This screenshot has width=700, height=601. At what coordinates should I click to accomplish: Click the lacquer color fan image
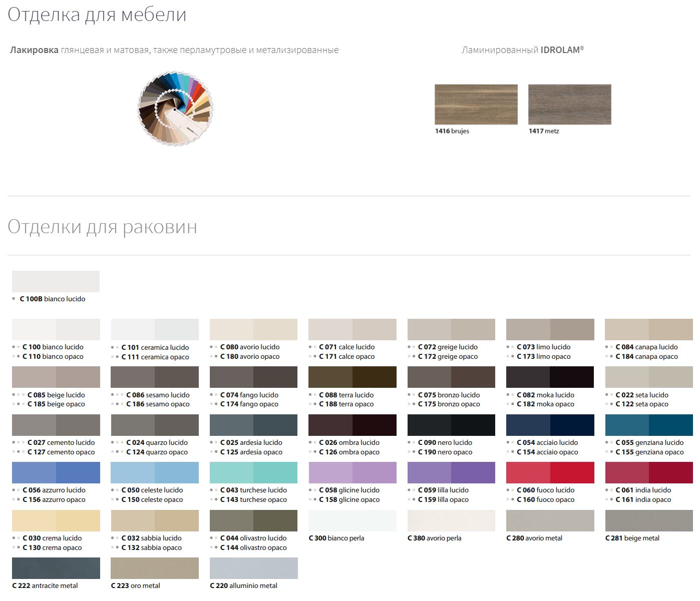point(175,108)
